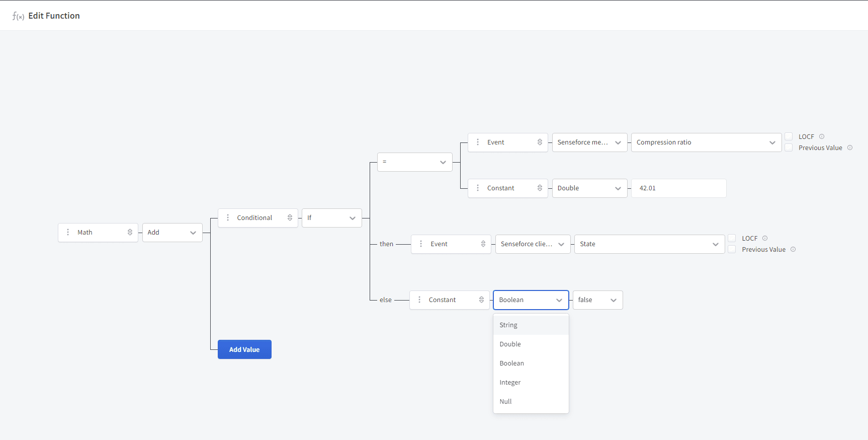Open three-dot menu on Compression ratio Event node

pos(478,142)
